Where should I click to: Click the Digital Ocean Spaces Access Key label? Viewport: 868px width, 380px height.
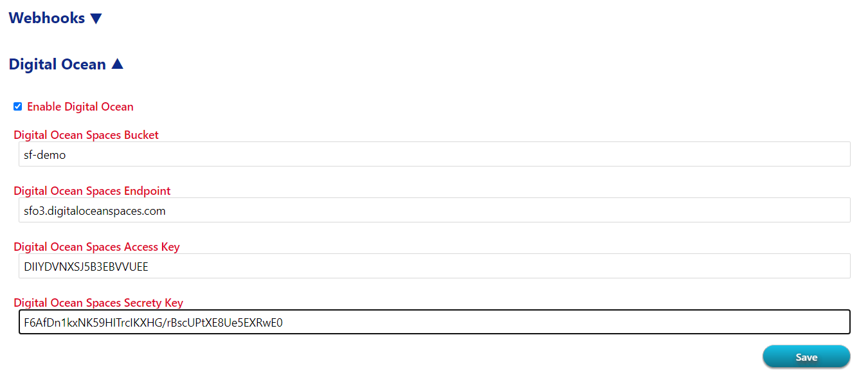coord(96,247)
